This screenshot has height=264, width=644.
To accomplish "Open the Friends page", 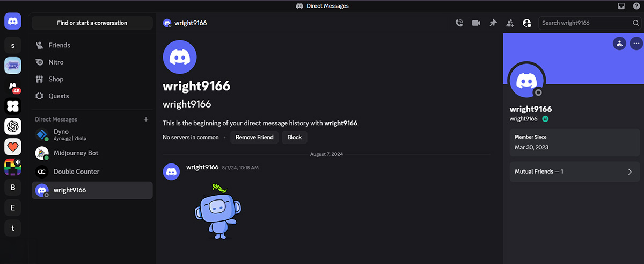I will 92,45.
